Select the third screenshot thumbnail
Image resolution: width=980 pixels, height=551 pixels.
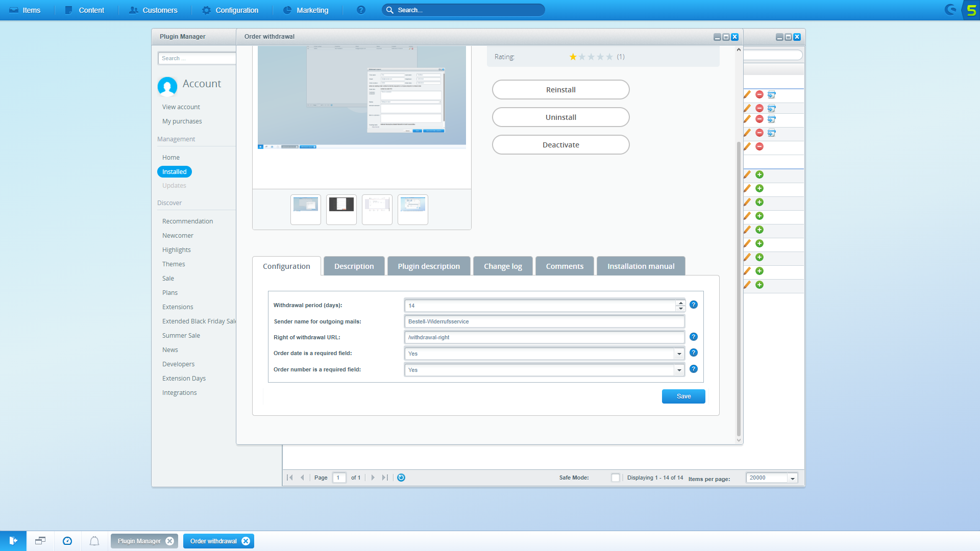coord(377,210)
